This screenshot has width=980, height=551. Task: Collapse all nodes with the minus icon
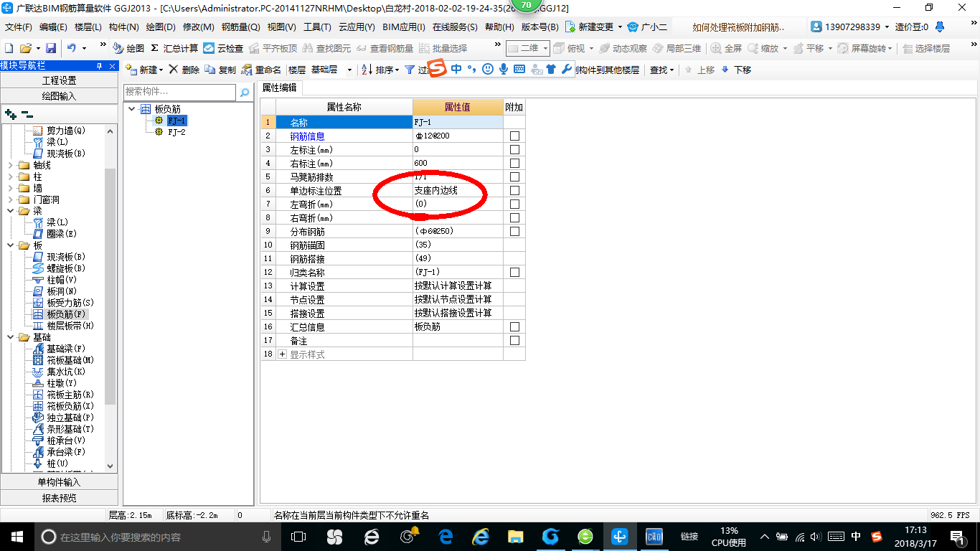[27, 113]
